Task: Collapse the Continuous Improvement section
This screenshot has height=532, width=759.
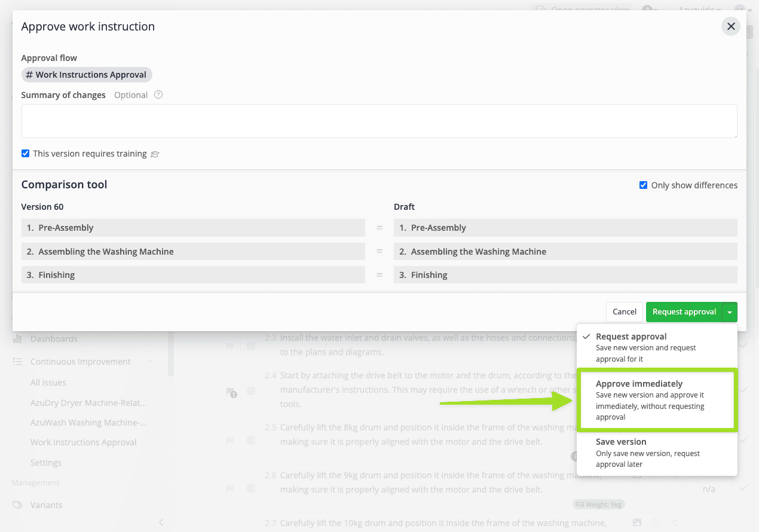Action: click(150, 362)
